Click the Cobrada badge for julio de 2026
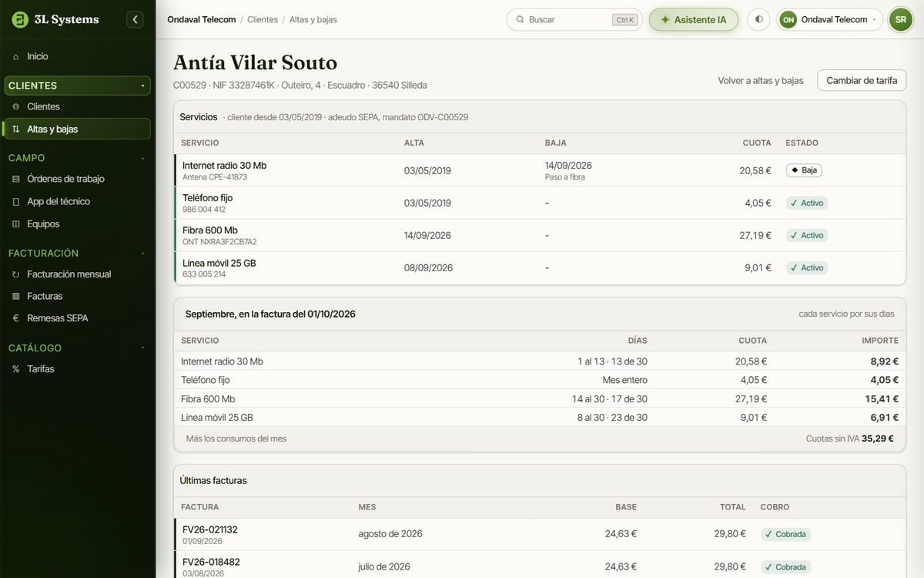Viewport: 924px width, 578px height. (x=785, y=567)
